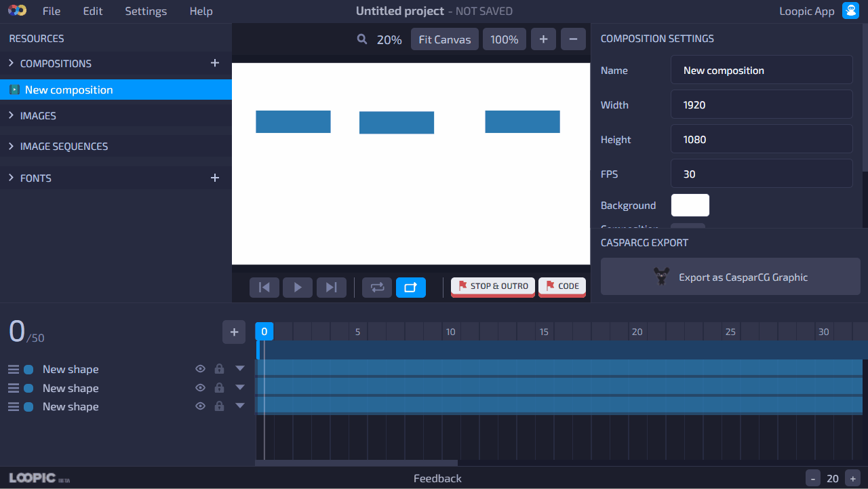
Task: Grab the drag handle of the top New shape layer
Action: [14, 370]
